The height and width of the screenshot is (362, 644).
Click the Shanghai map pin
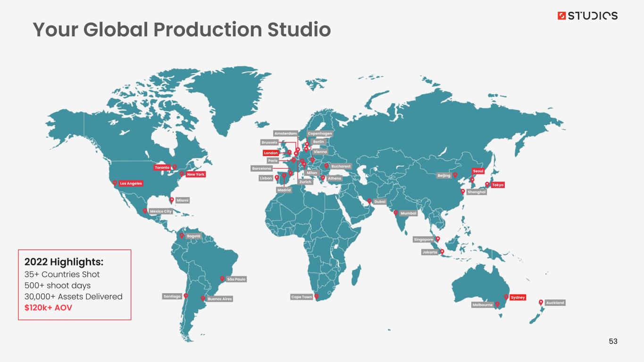463,191
